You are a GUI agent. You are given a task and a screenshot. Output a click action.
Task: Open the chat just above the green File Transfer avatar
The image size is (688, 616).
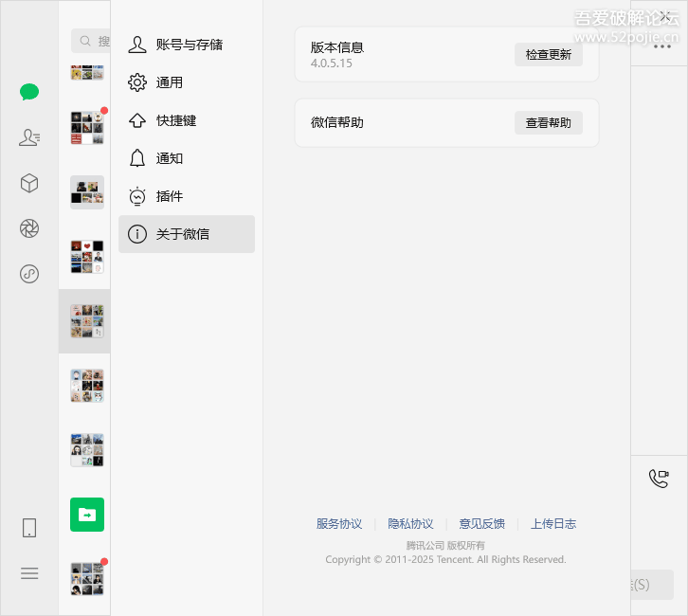coord(87,450)
